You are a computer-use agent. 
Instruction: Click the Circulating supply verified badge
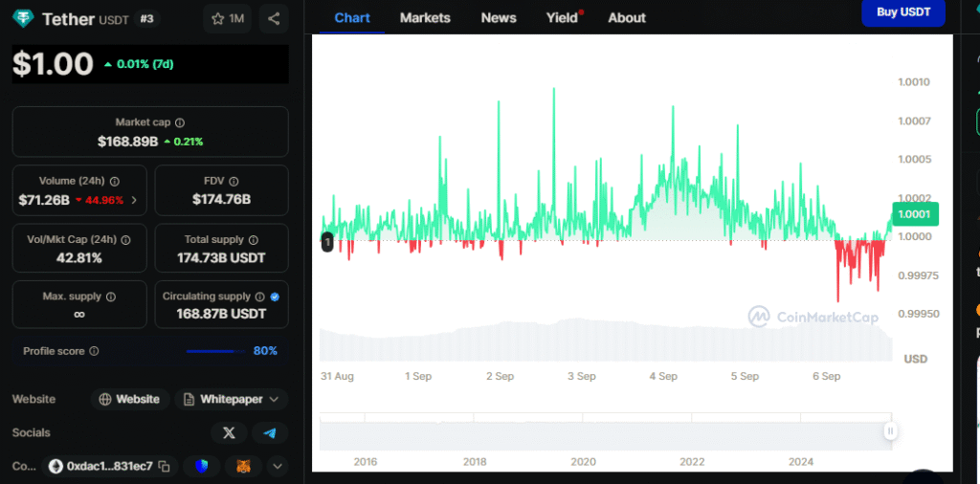click(x=275, y=297)
